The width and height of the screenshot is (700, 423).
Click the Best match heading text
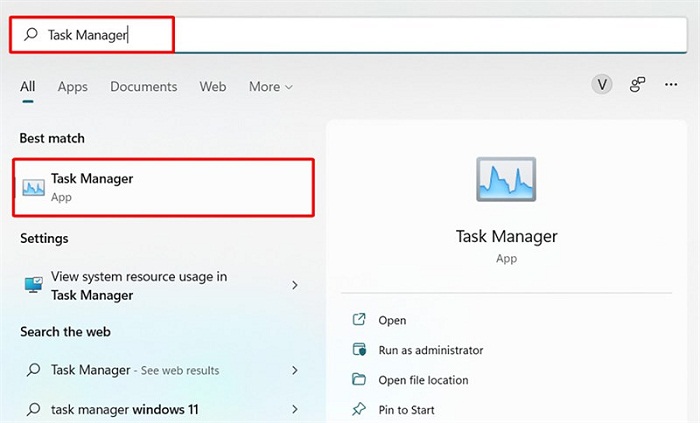point(52,138)
